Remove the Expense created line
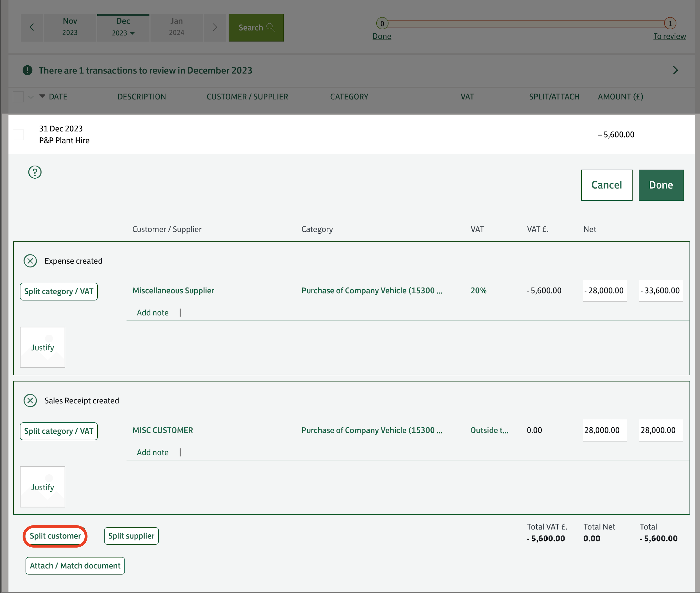700x593 pixels. (30, 260)
